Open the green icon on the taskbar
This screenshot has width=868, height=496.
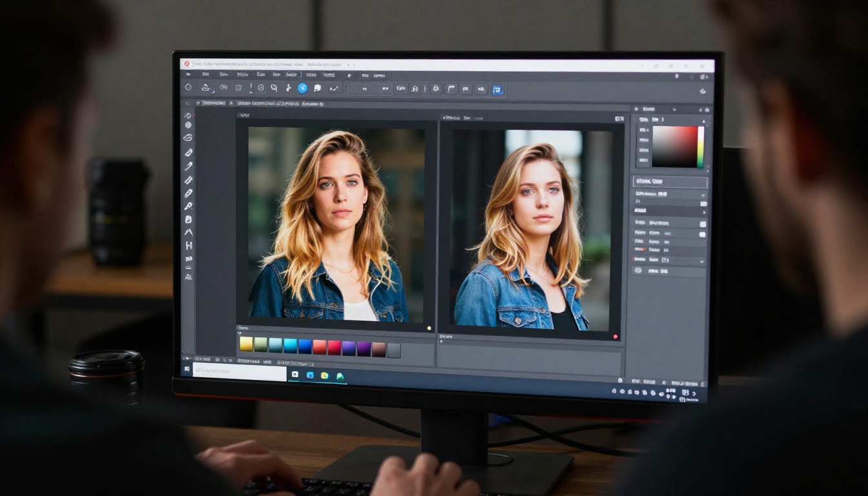(340, 375)
